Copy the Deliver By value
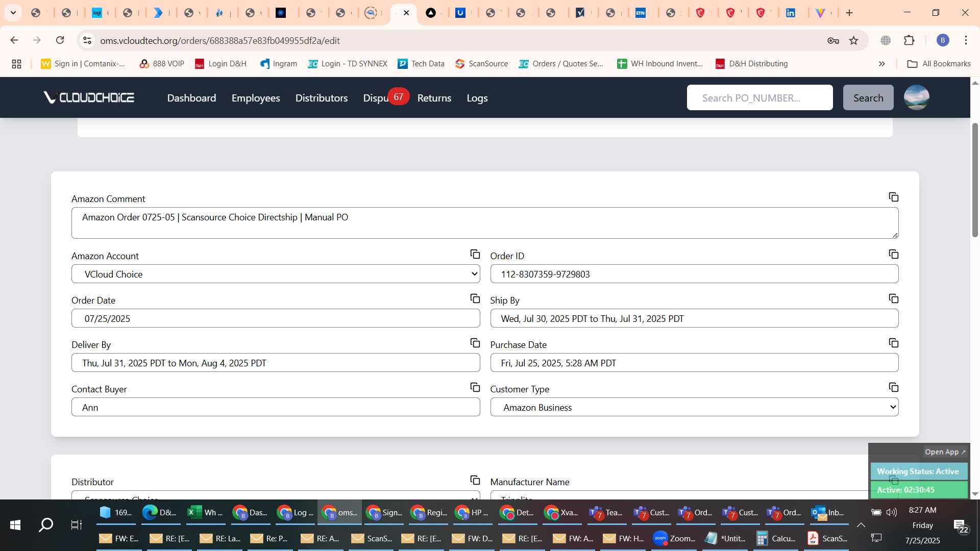 coord(475,343)
